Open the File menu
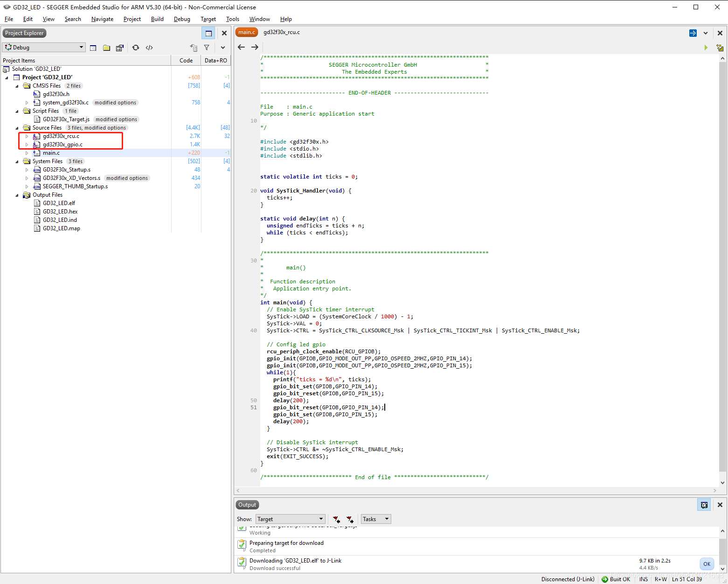 pos(9,19)
